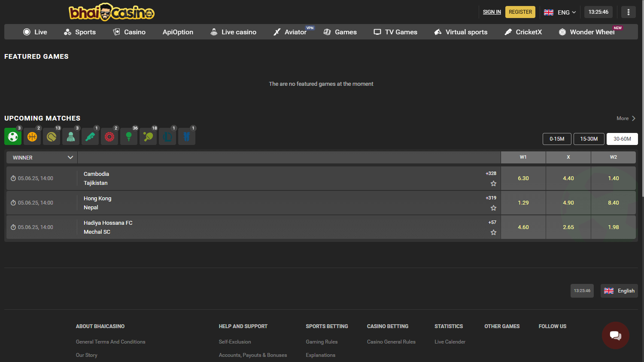Open the live chat support bubble

615,335
